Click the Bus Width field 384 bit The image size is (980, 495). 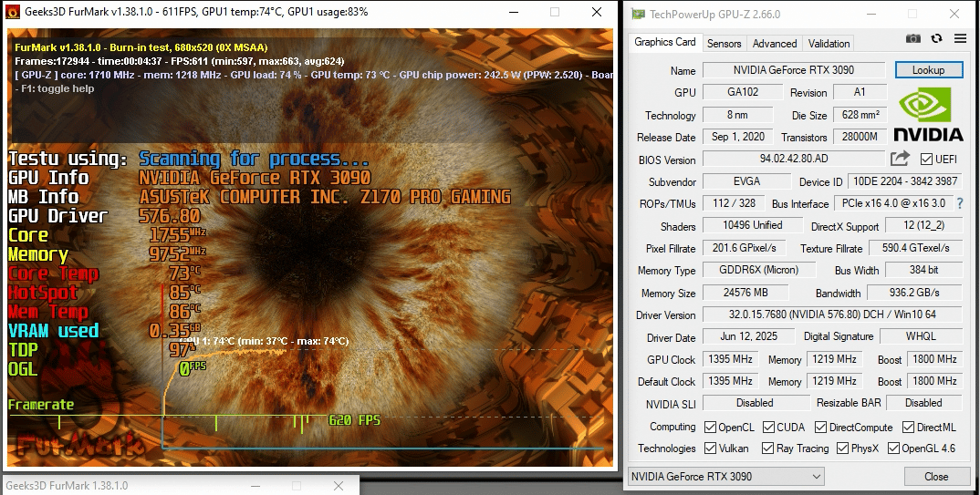(923, 270)
